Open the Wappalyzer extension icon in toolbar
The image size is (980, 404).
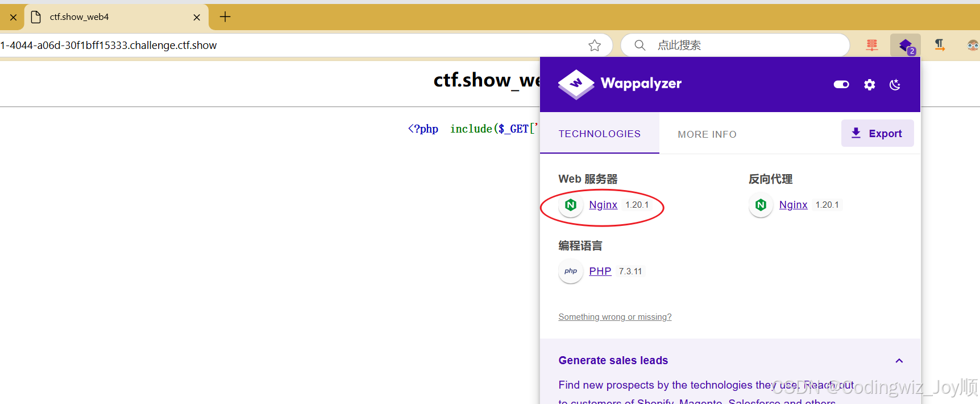point(906,46)
